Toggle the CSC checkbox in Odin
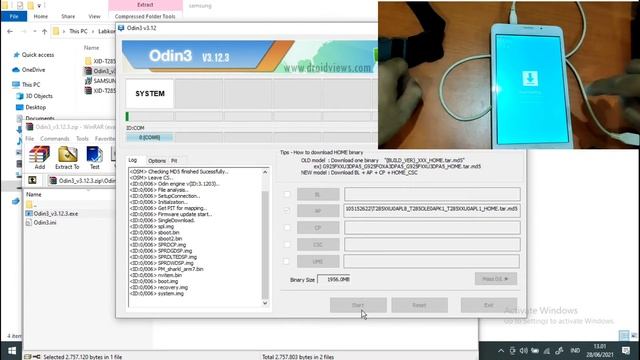The width and height of the screenshot is (640, 360). click(287, 244)
